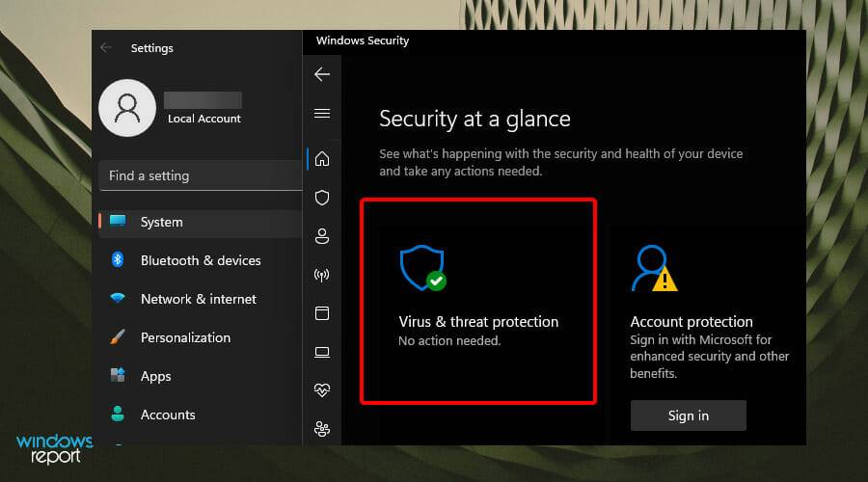This screenshot has height=482, width=868.
Task: Click the No action needed status text
Action: coord(449,341)
